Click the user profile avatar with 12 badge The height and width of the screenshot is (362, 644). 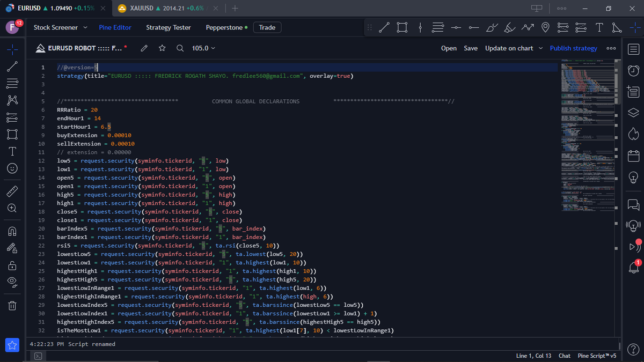coord(12,27)
